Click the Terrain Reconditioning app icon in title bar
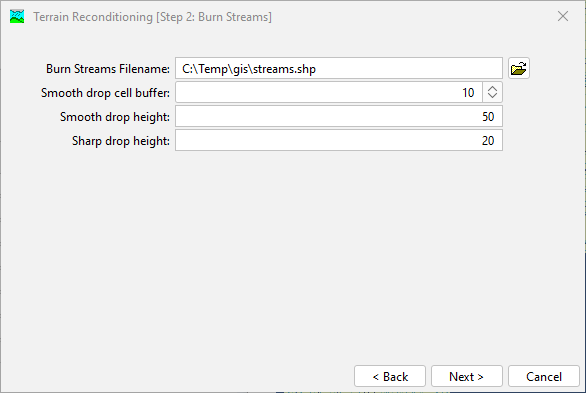Image resolution: width=586 pixels, height=393 pixels. [17, 16]
